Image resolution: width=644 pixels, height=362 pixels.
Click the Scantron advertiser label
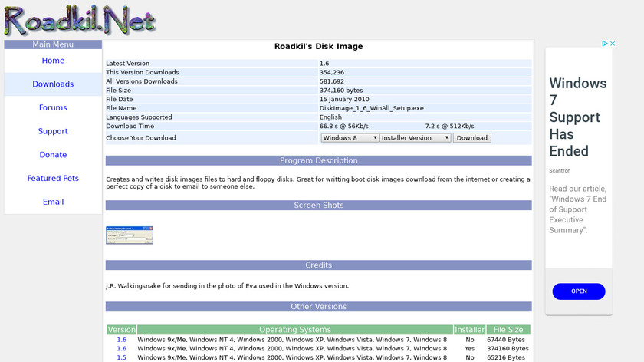560,170
